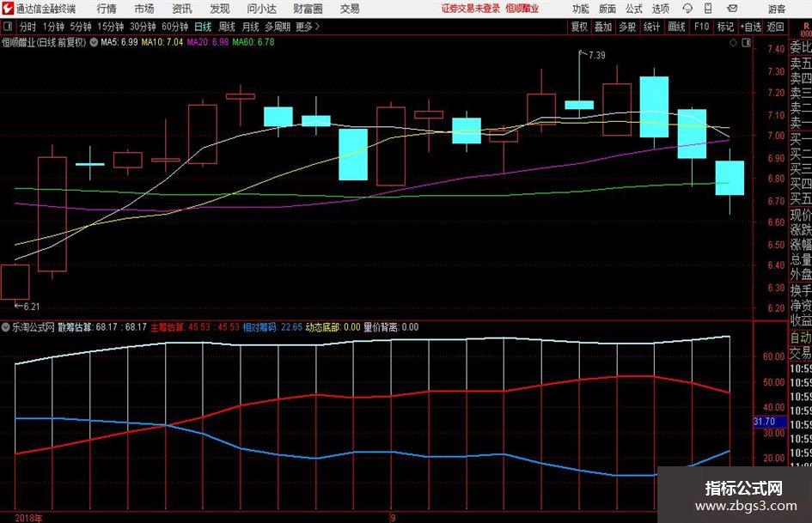Switch to 周线 weekly tab
The image size is (812, 523).
point(227,27)
